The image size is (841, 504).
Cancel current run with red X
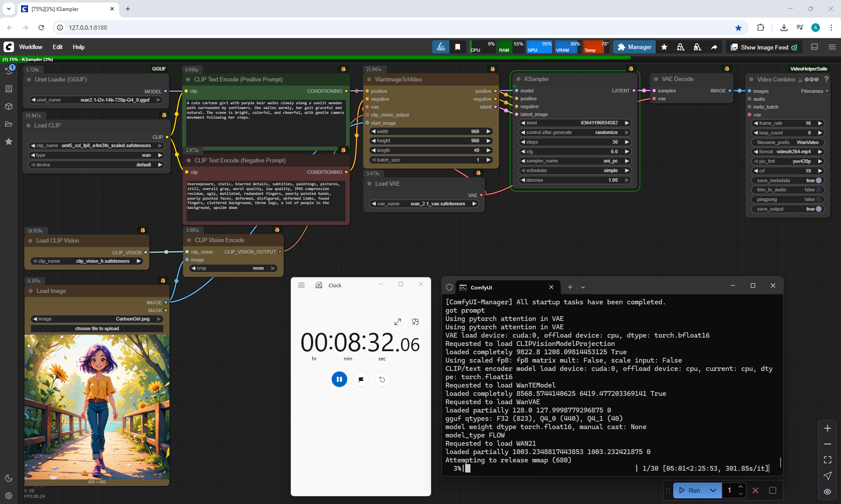point(756,490)
